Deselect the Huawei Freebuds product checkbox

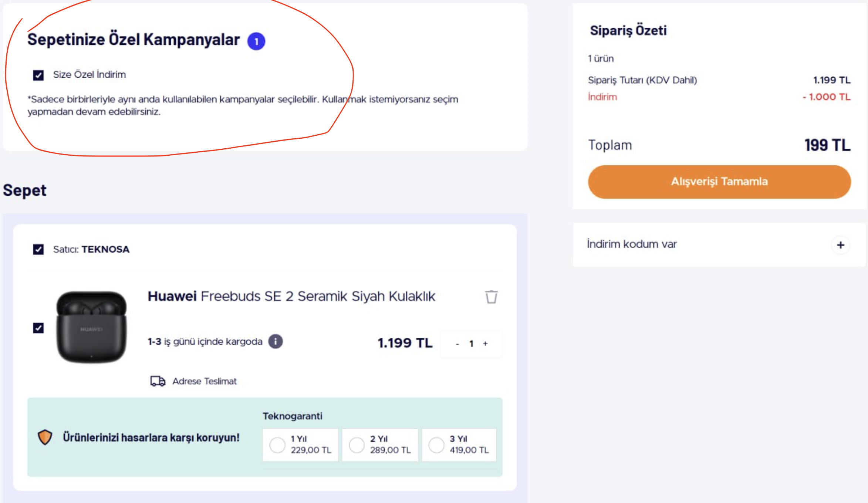point(38,328)
